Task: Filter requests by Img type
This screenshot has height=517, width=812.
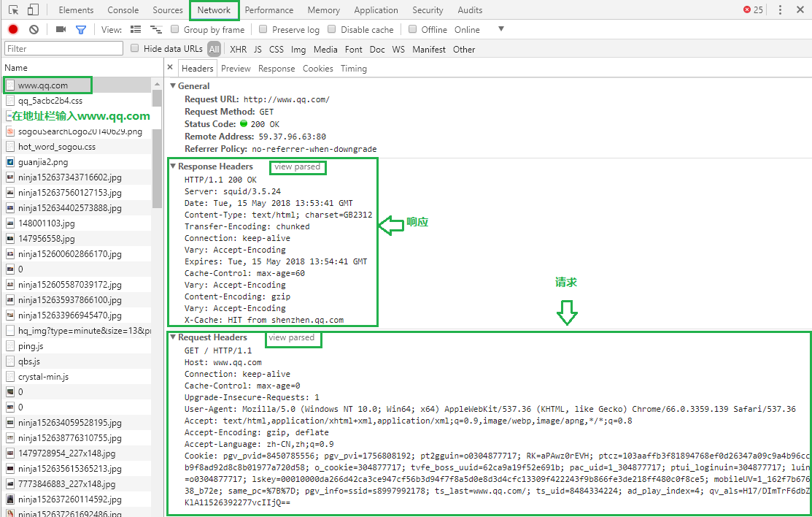Action: (x=298, y=49)
